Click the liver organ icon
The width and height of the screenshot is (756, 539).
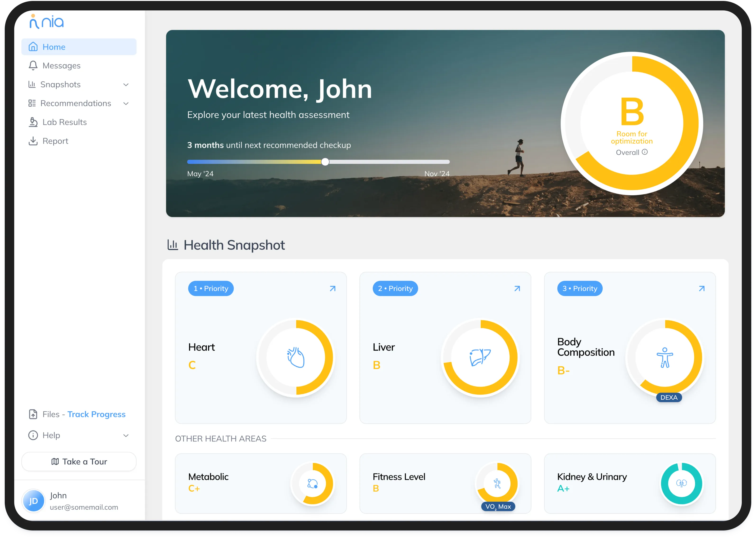point(480,357)
